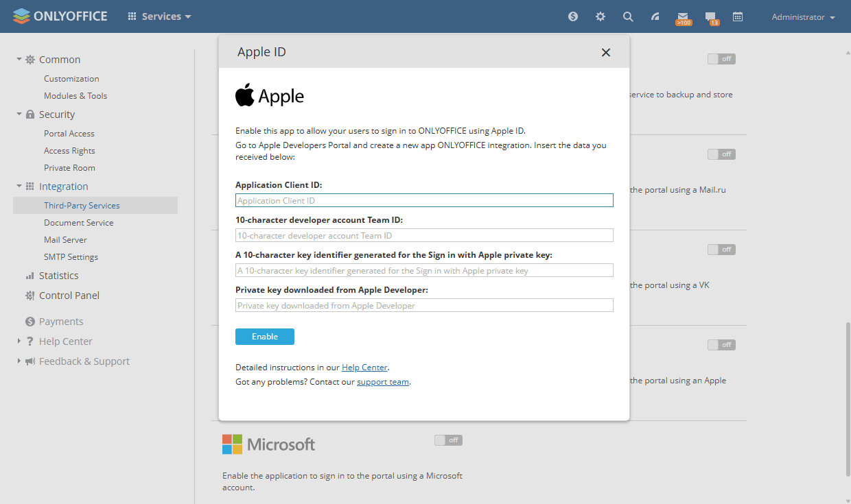Screen dimensions: 851x504
Task: Collapse the Integration section arrow
Action: pyautogui.click(x=19, y=187)
